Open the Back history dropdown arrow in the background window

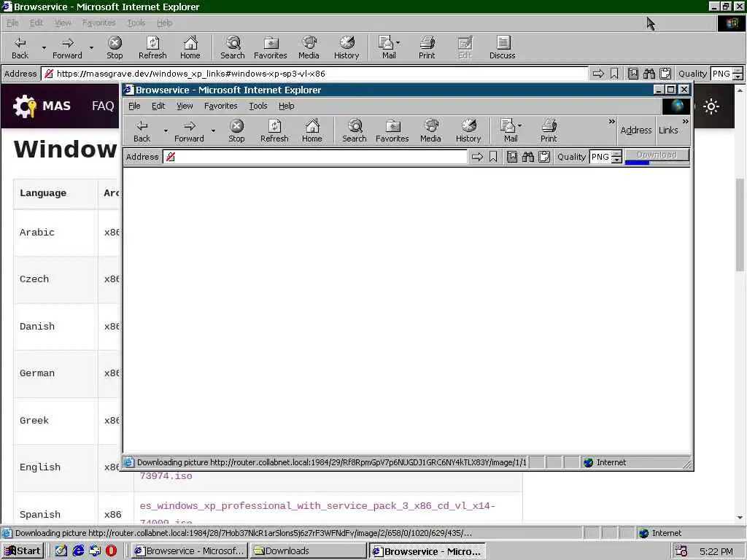click(x=44, y=47)
